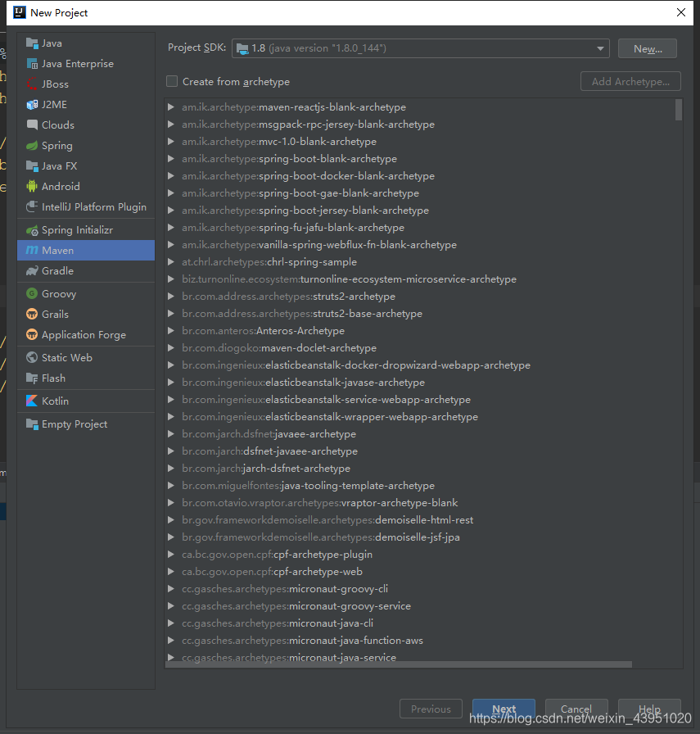This screenshot has height=734, width=700.
Task: Select Android project type
Action: pos(86,186)
